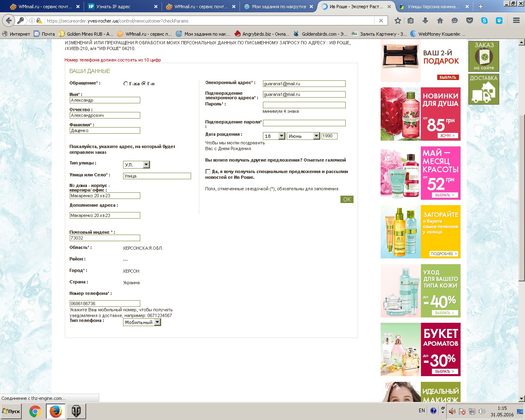525x420 pixels.
Task: Click the Имя input field
Action: point(105,100)
